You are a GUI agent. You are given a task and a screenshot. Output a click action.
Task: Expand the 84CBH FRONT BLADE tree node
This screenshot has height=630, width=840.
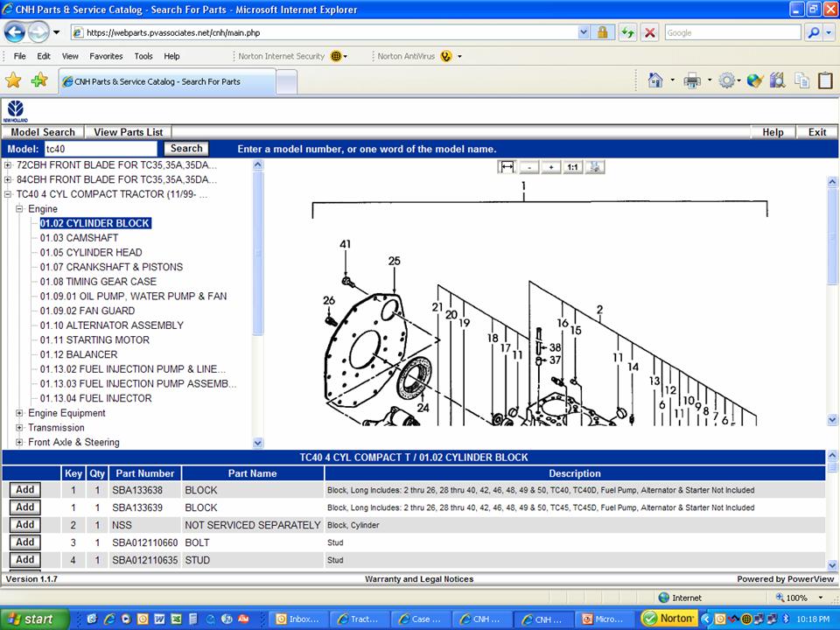tap(8, 179)
